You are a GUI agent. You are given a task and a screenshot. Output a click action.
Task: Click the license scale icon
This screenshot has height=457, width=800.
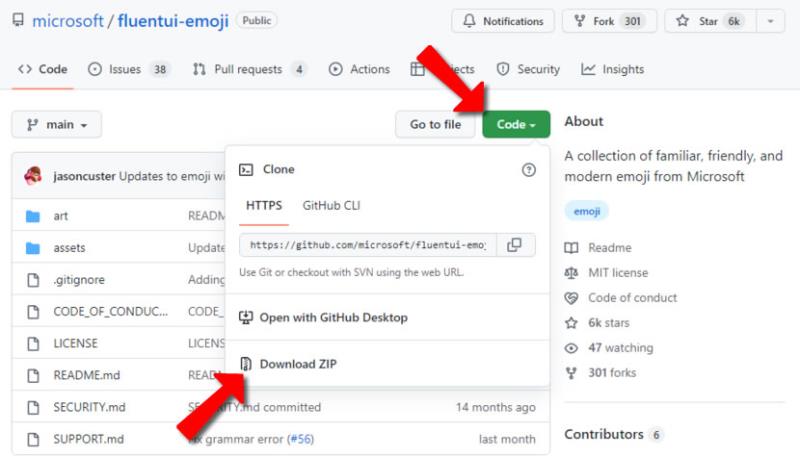point(571,273)
